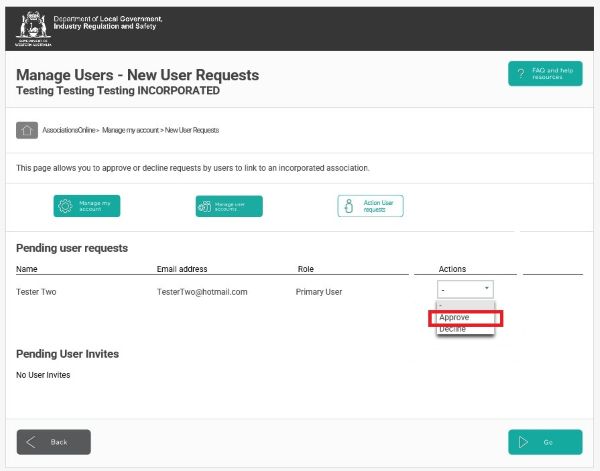Click TesterTwo@hotmail.com email cell

coord(202,292)
